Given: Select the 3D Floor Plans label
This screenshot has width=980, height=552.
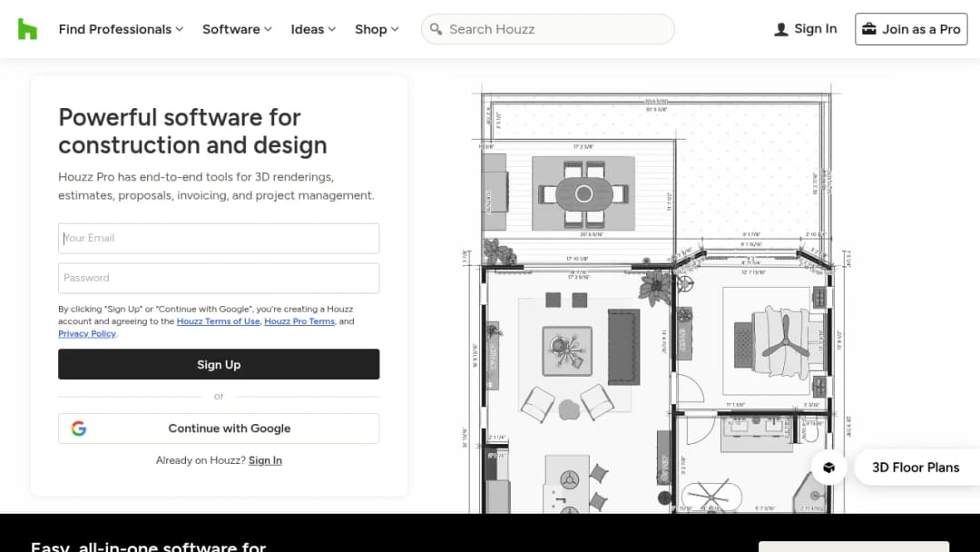Looking at the screenshot, I should (x=916, y=468).
